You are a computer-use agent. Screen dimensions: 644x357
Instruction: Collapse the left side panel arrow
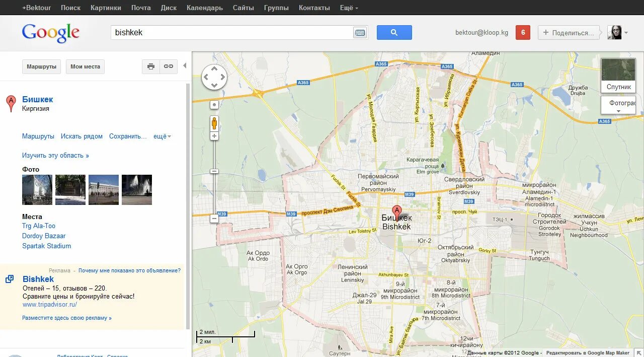coord(185,66)
